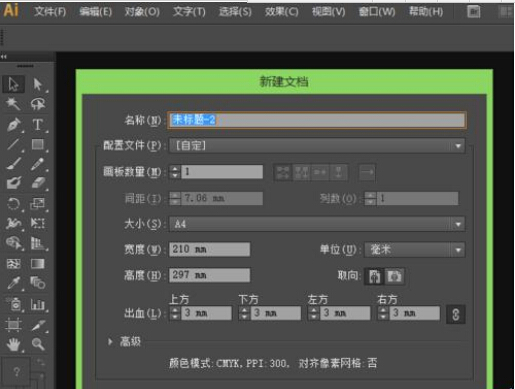The image size is (515, 389).
Task: Select the Eyedropper tool
Action: pos(13,283)
